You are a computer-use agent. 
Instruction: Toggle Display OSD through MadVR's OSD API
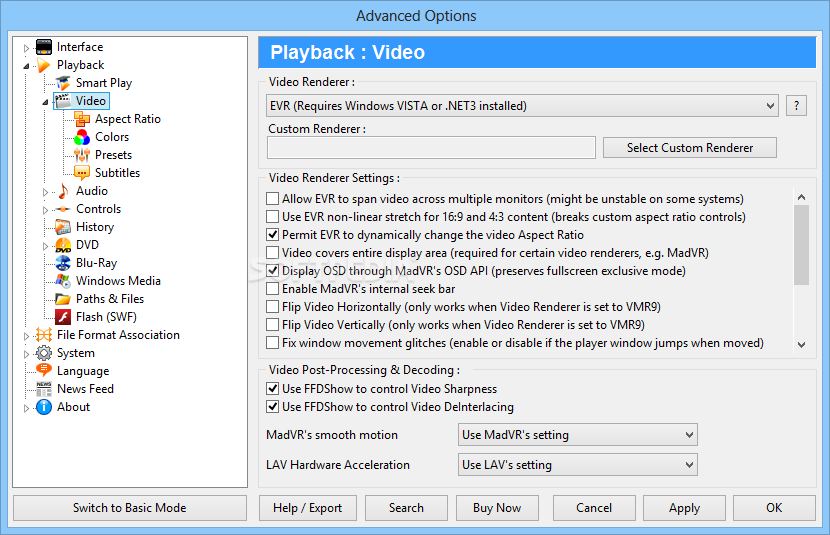273,271
